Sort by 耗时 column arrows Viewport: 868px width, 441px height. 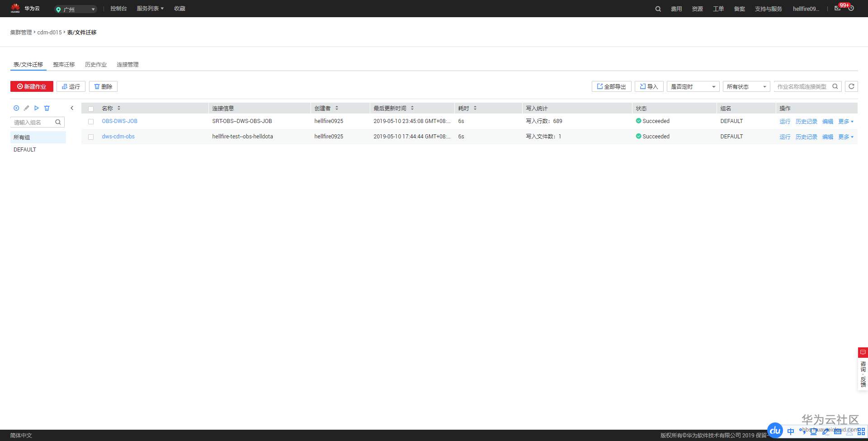click(x=475, y=108)
